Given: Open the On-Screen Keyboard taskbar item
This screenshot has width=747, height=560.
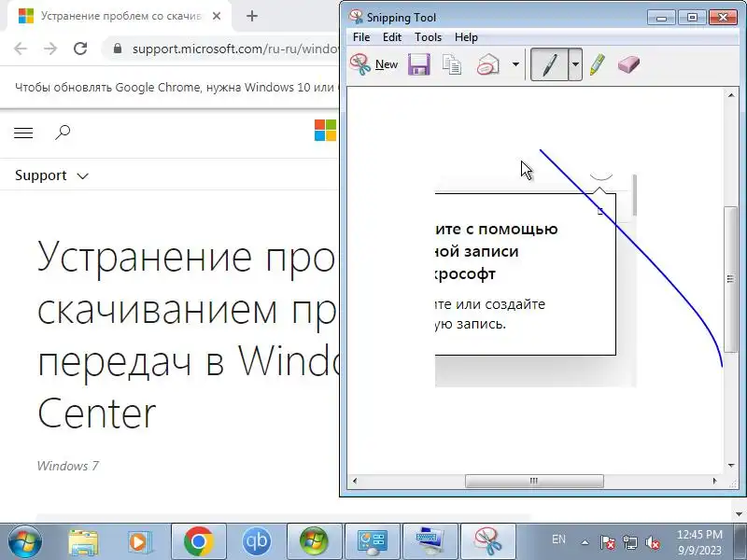Looking at the screenshot, I should click(430, 542).
